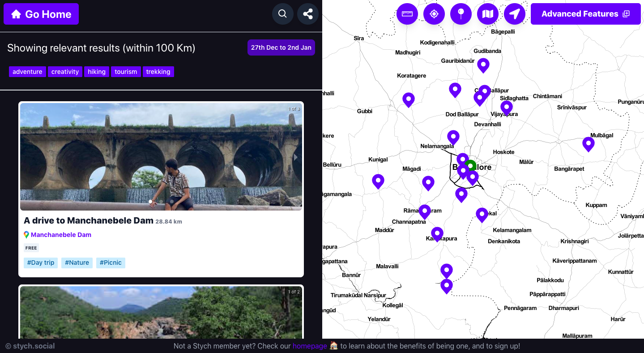
Task: Click the share icon
Action: [308, 14]
